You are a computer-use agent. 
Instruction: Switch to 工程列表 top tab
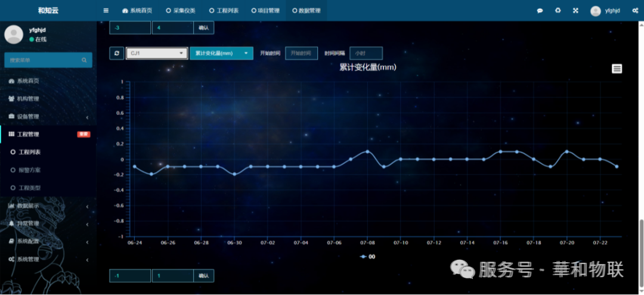pyautogui.click(x=224, y=11)
